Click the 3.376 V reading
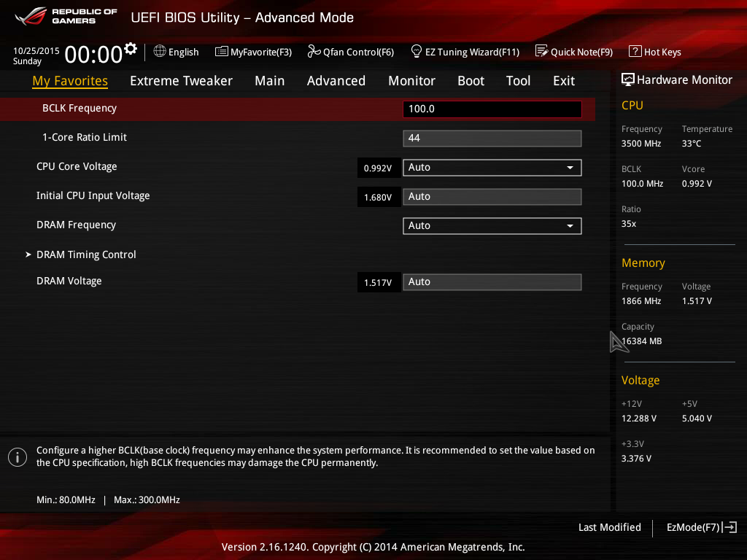 tap(636, 459)
